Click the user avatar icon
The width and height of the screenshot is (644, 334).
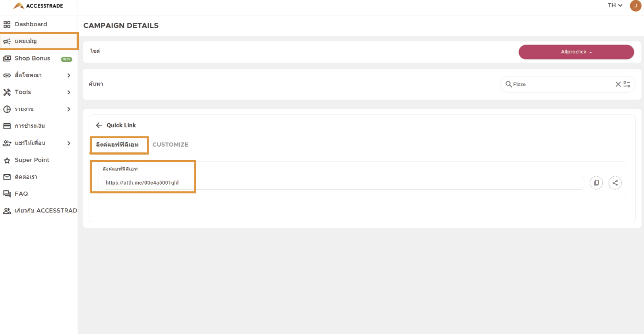(x=635, y=6)
